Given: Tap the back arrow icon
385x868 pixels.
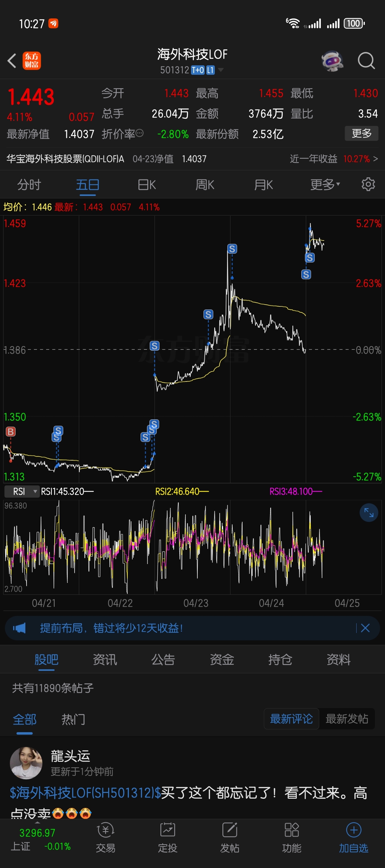Looking at the screenshot, I should (12, 61).
